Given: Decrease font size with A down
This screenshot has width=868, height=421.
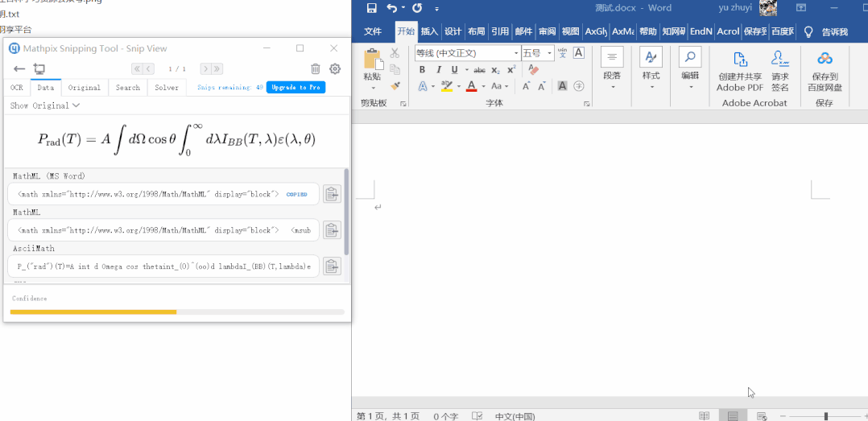Looking at the screenshot, I should pyautogui.click(x=542, y=86).
